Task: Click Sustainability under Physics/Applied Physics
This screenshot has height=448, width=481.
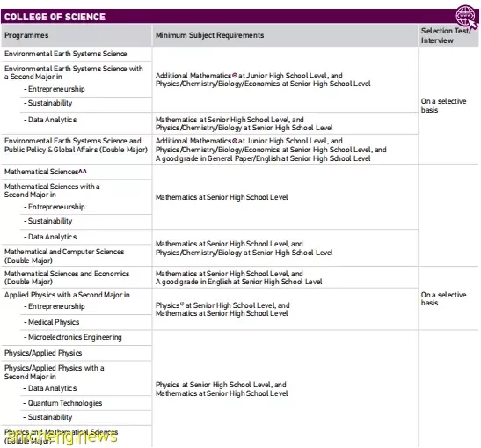Action: tap(47, 417)
